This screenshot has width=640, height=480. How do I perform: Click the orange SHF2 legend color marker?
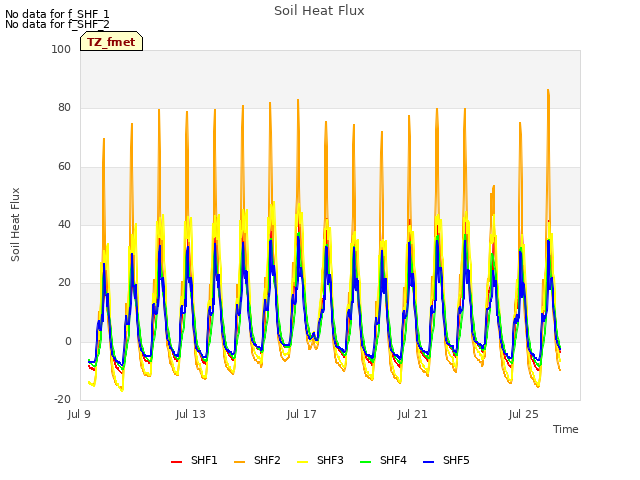tap(240, 462)
